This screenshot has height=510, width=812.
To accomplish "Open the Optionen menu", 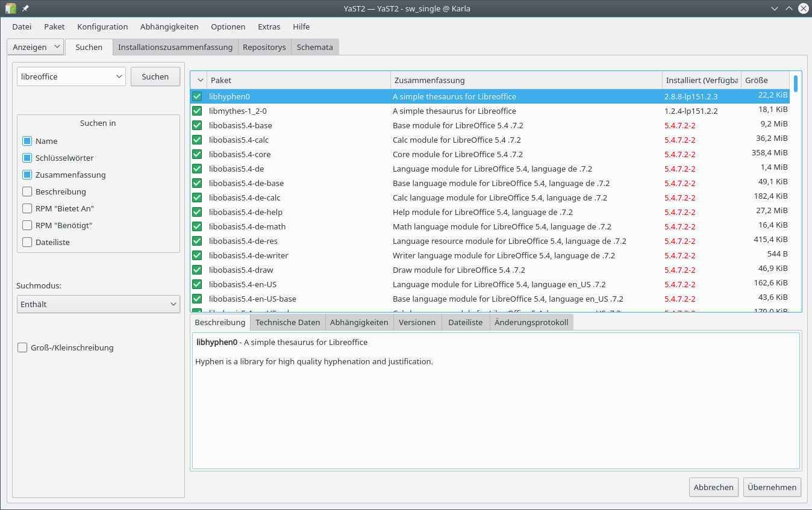I will (228, 26).
